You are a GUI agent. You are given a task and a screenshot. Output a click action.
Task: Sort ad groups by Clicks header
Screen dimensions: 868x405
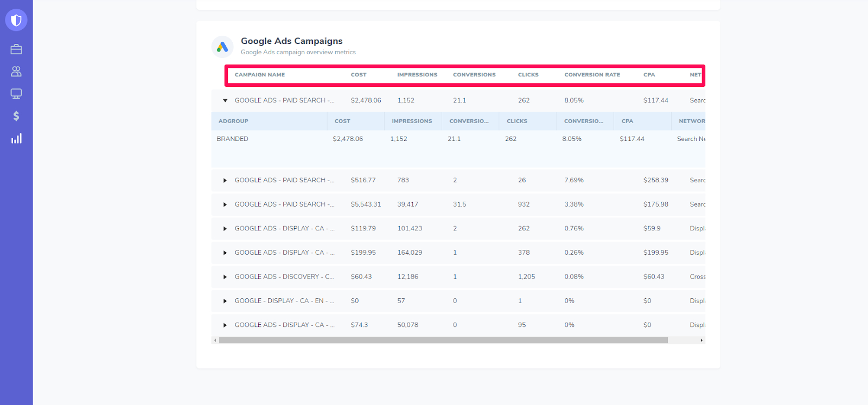click(x=516, y=121)
